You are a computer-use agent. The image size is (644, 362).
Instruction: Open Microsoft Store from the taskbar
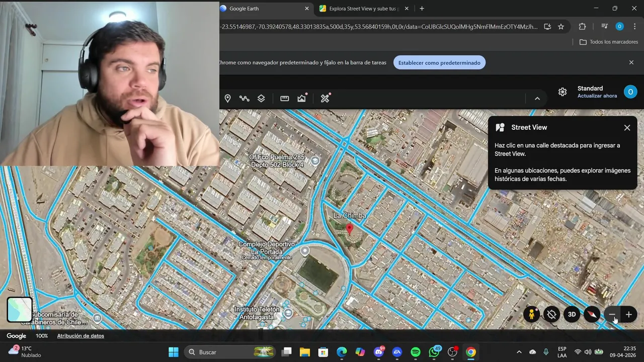pos(324,352)
